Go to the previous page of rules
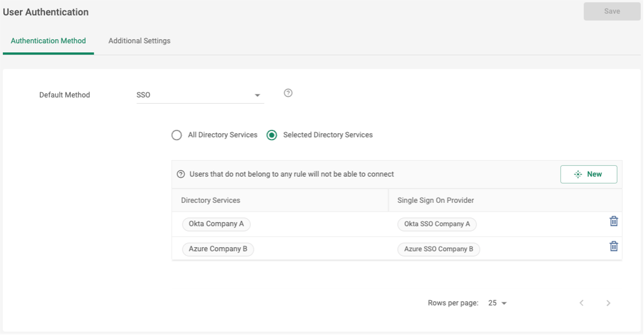 (581, 303)
